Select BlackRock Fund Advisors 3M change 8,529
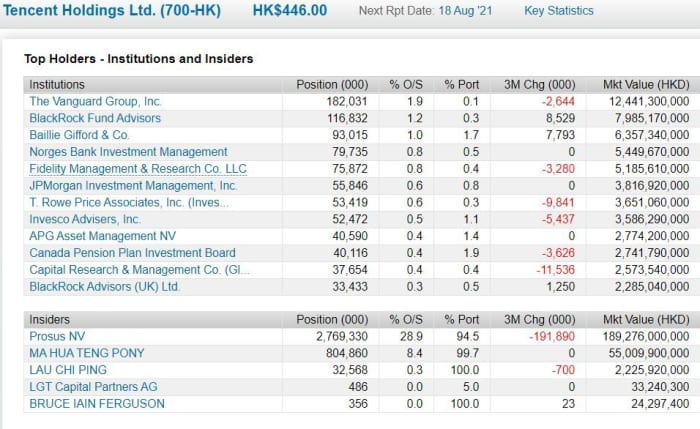Screen dimensions: 700x429 pos(560,118)
